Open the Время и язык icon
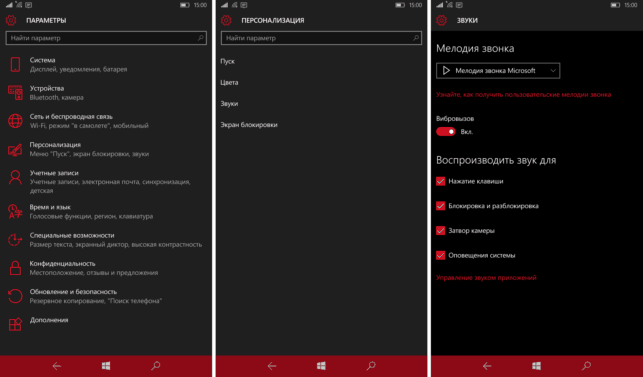 (x=15, y=212)
